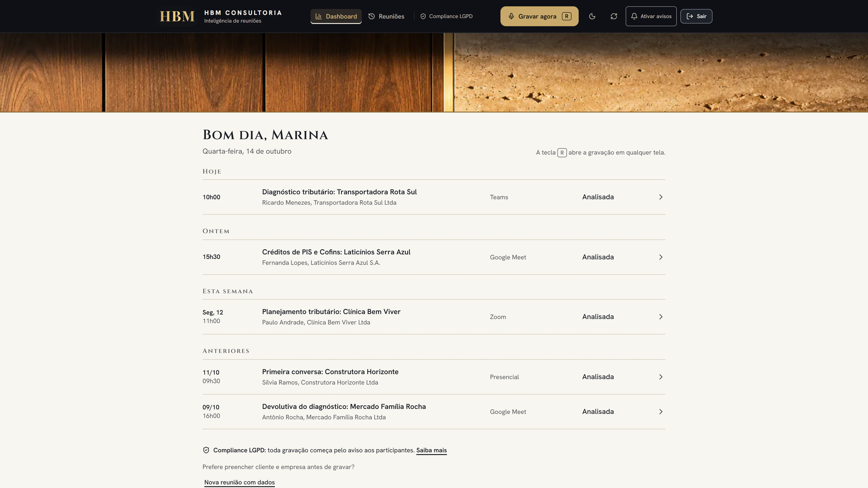Expand the Clínica Bem Viver row arrow
Viewport: 868px width, 488px height.
660,317
